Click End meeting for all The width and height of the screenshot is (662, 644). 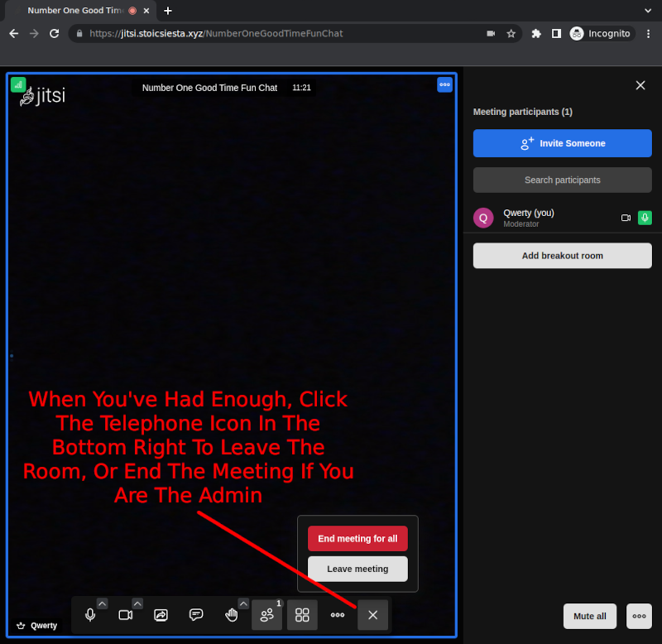[357, 539]
